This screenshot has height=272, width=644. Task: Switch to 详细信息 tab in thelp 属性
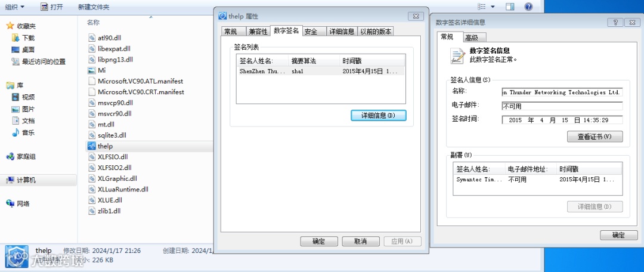342,32
